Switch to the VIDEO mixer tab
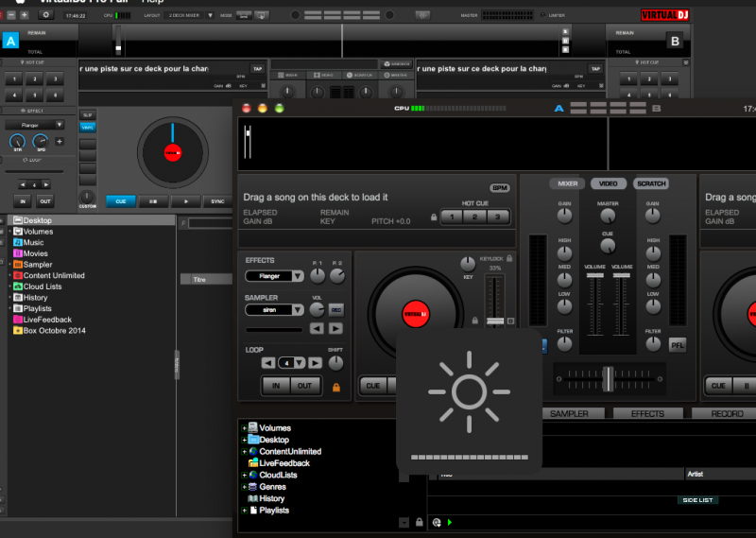The width and height of the screenshot is (756, 538). (609, 183)
